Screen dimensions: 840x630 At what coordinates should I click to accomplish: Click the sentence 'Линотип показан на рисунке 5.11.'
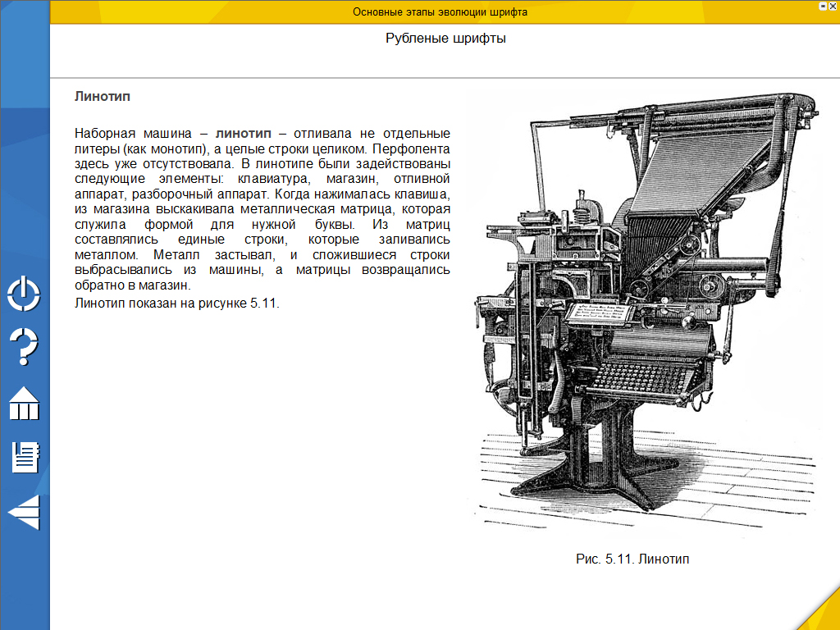tap(177, 302)
